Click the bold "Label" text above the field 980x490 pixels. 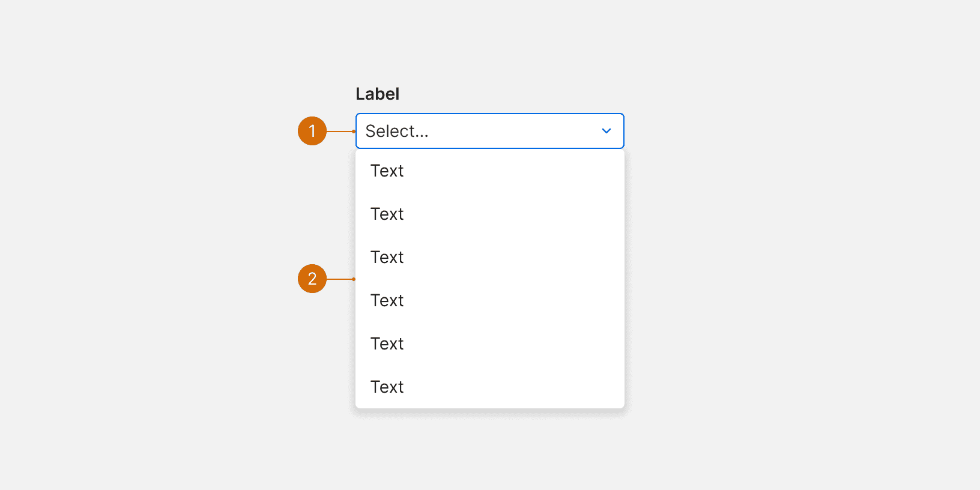(377, 94)
